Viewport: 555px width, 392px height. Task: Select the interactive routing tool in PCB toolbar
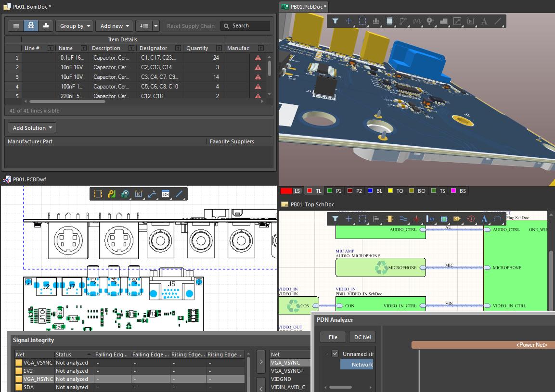[403, 21]
